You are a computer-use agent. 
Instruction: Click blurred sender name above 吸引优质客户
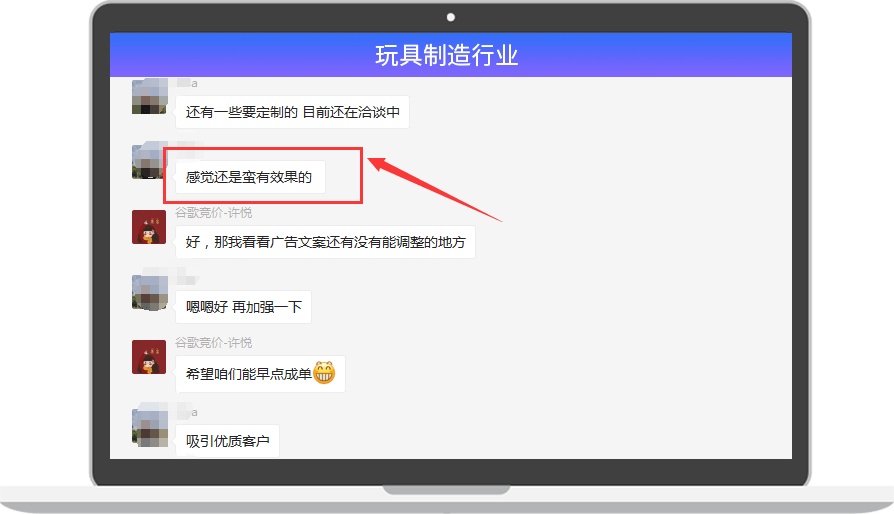pyautogui.click(x=186, y=412)
